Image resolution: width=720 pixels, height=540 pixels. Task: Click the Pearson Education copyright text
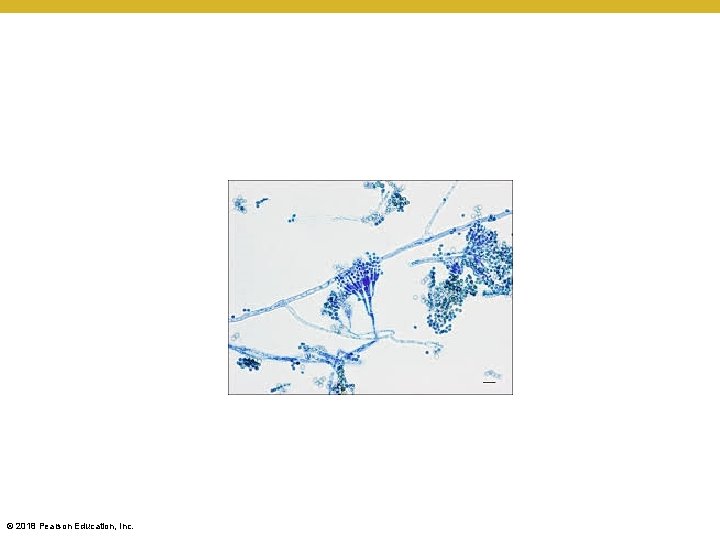pos(70,526)
